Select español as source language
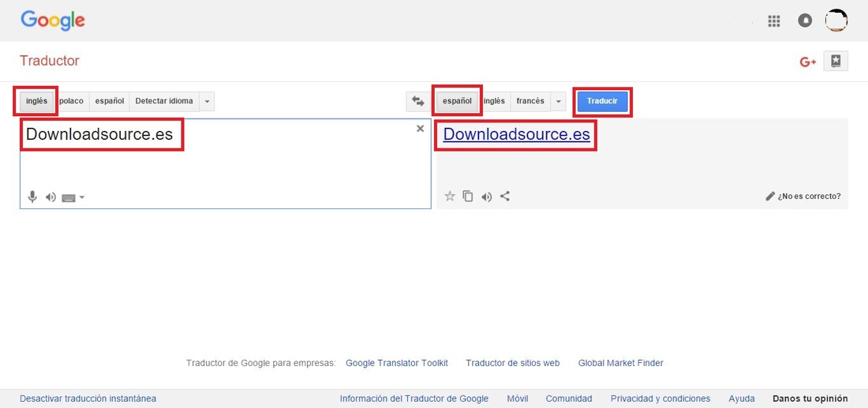The image size is (868, 408). [x=109, y=101]
